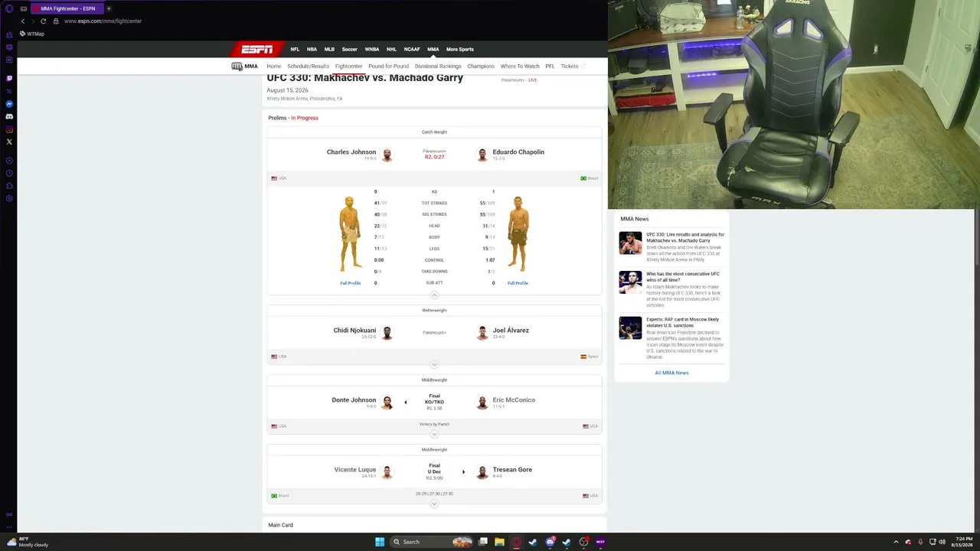Open the weather widget in the taskbar
This screenshot has height=551, width=980.
coord(28,542)
